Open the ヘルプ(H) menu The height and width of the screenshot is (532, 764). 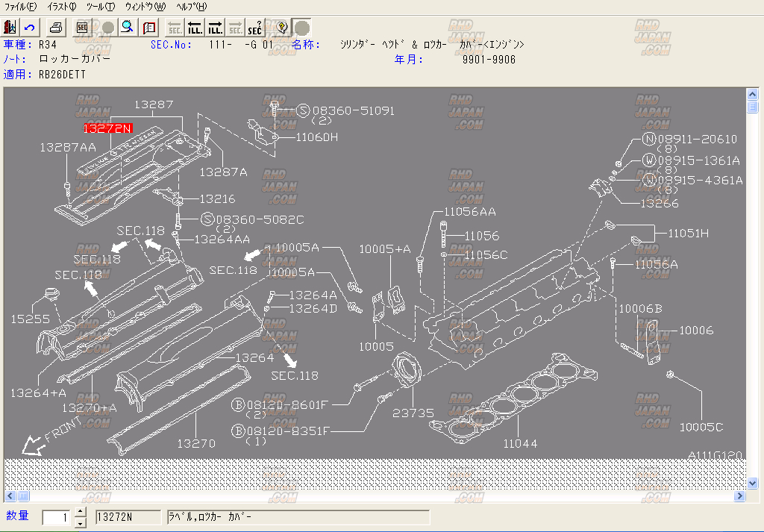192,7
